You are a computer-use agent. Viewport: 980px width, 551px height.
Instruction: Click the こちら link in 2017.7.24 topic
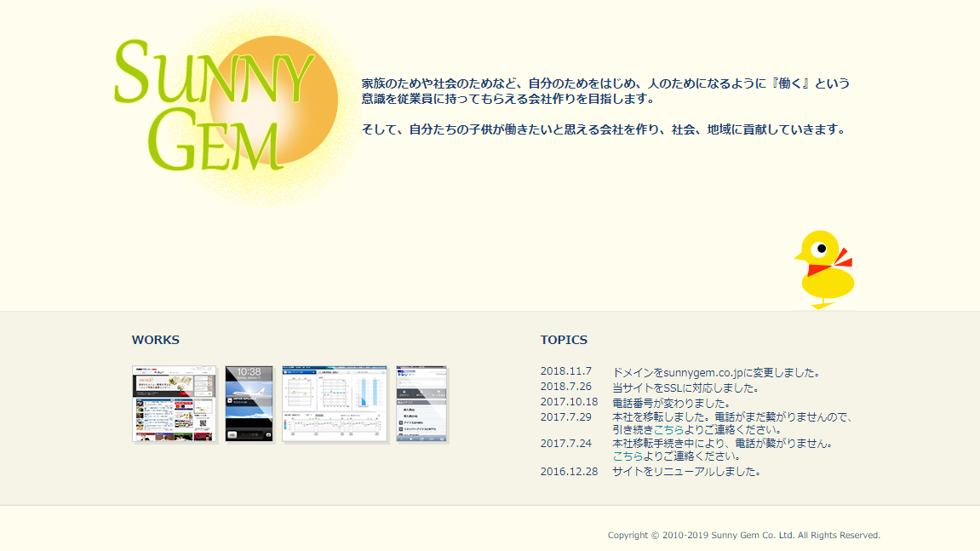tap(628, 456)
